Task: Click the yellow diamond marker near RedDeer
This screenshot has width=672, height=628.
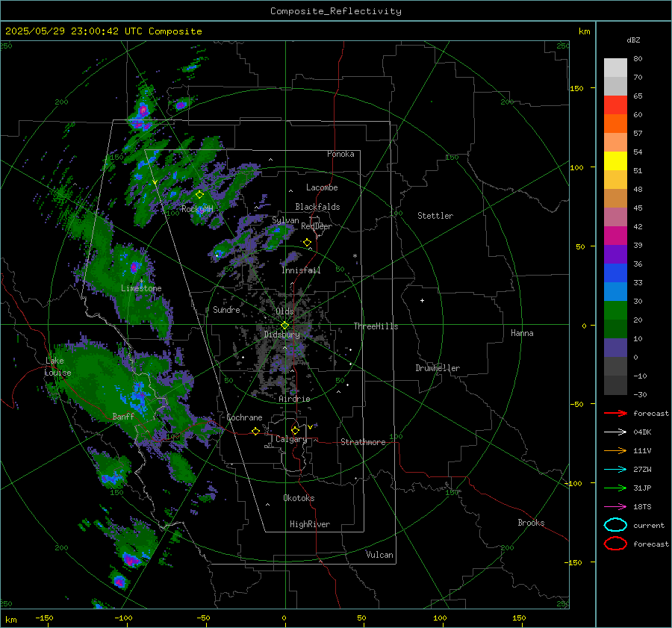Action: coord(307,243)
